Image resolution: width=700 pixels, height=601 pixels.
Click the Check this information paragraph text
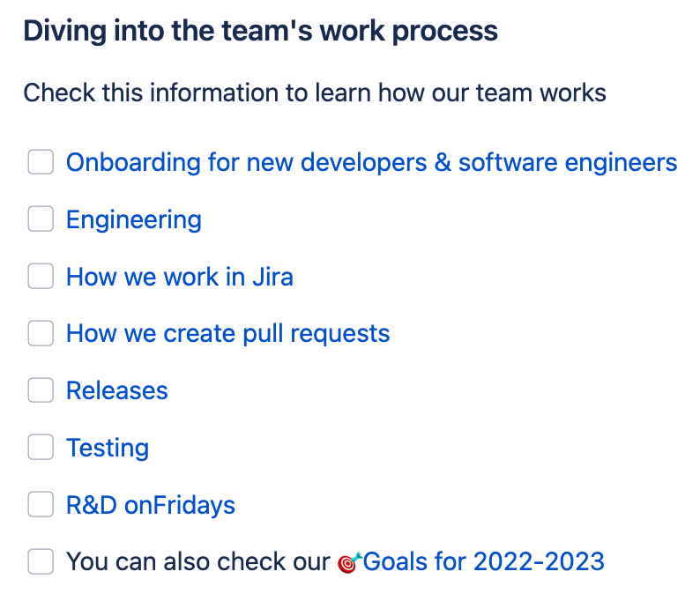click(x=314, y=93)
